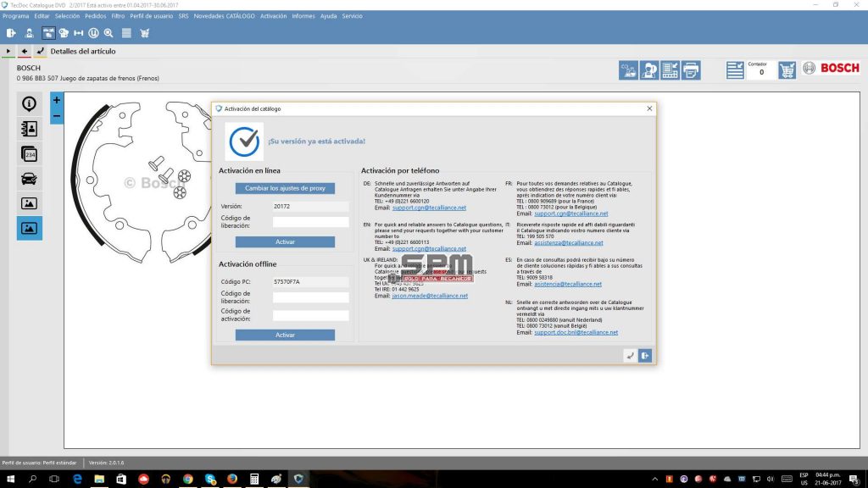Open the contacts book sidebar icon
Image resolution: width=868 pixels, height=488 pixels.
[30, 129]
